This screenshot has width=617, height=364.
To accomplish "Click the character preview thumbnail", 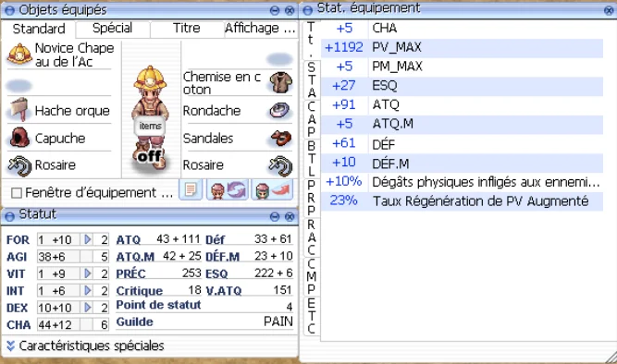I will pyautogui.click(x=150, y=118).
